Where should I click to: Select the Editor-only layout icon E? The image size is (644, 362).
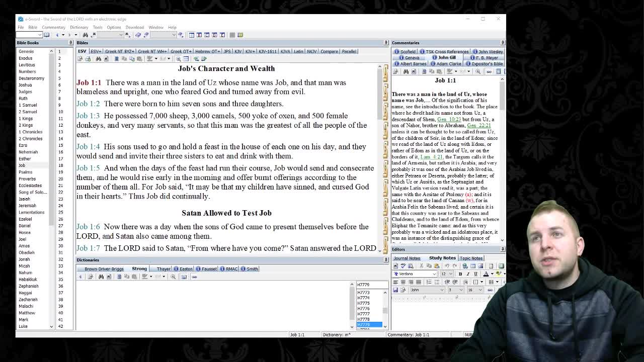tap(222, 35)
